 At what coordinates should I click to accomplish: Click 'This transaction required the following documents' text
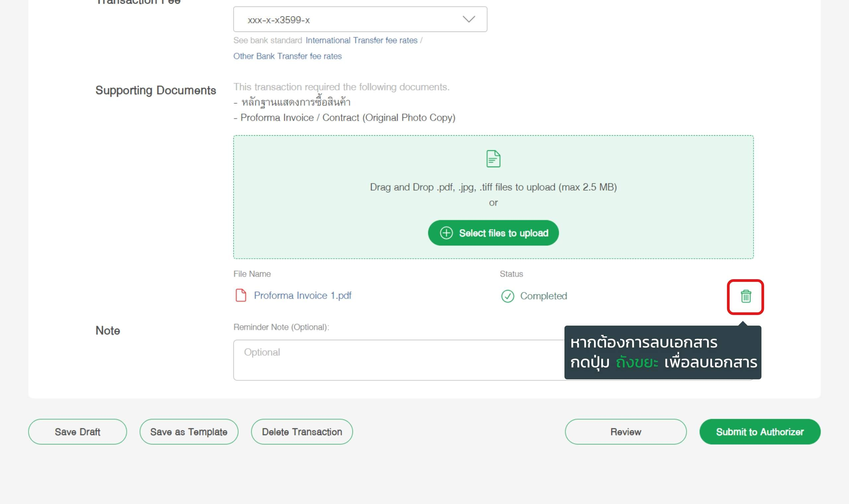(x=341, y=87)
